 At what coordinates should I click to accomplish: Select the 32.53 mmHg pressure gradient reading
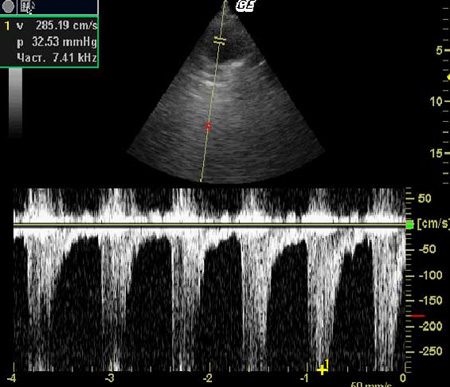coord(64,42)
